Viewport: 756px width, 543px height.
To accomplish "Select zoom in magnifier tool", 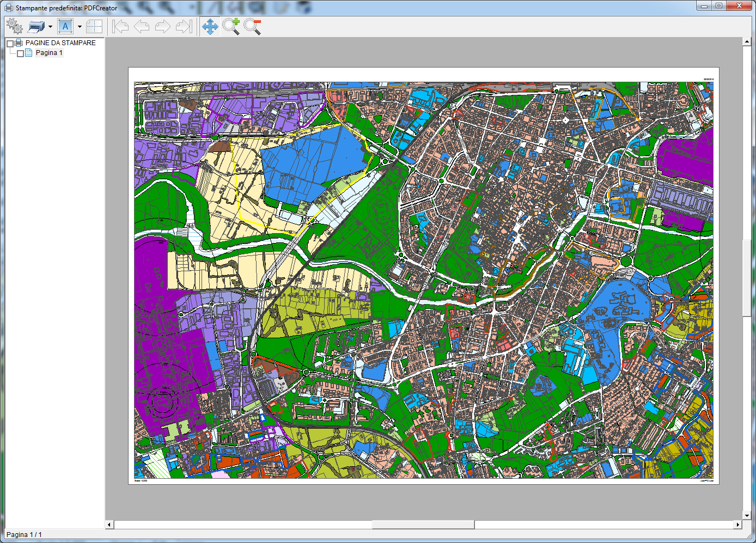I will 231,26.
